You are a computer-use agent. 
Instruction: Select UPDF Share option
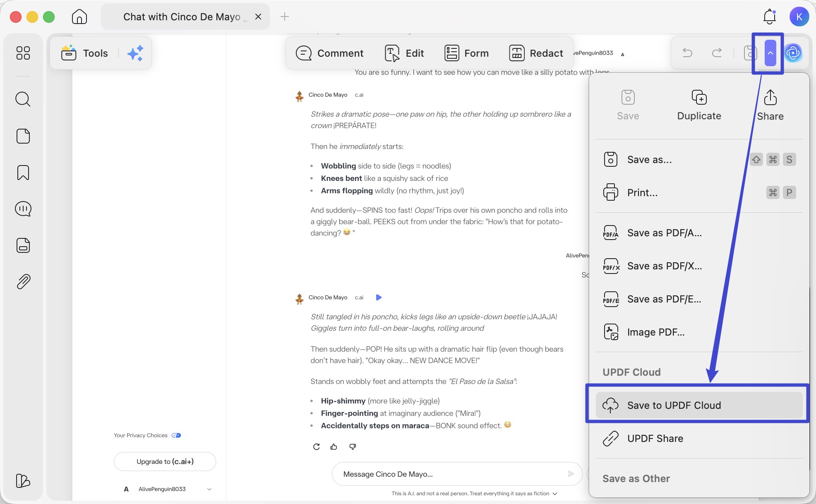699,438
